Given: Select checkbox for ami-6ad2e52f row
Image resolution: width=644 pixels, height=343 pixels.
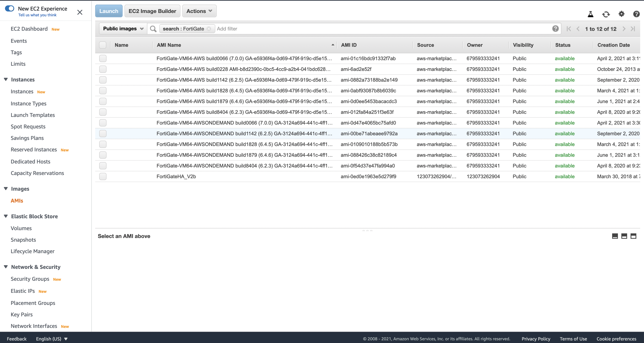Looking at the screenshot, I should (103, 69).
